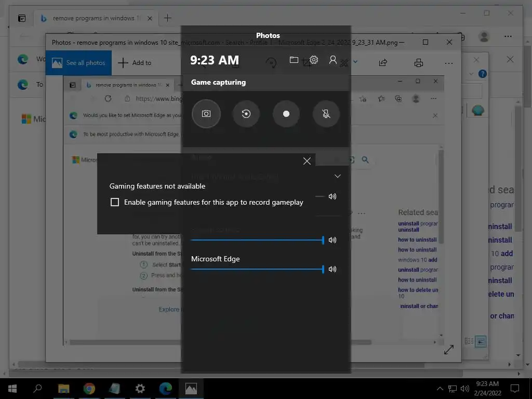
Task: Switch to Microsoft Edge on the taskbar
Action: click(x=166, y=389)
